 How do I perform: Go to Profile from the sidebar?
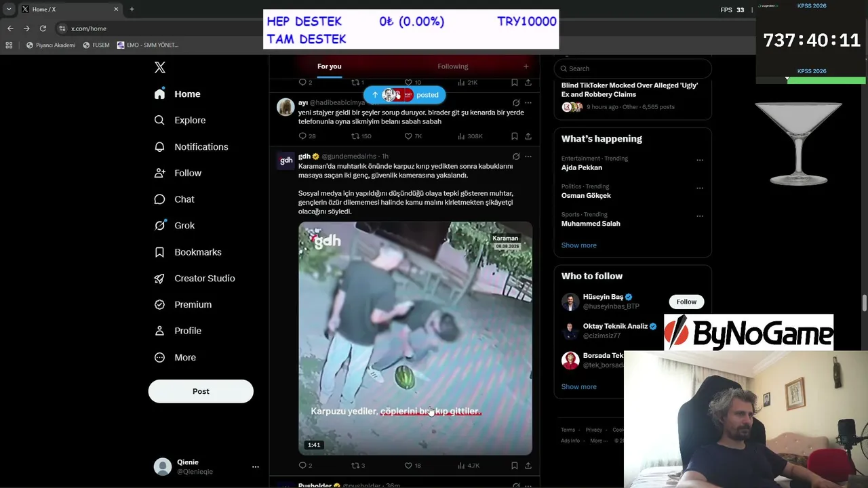click(178, 331)
